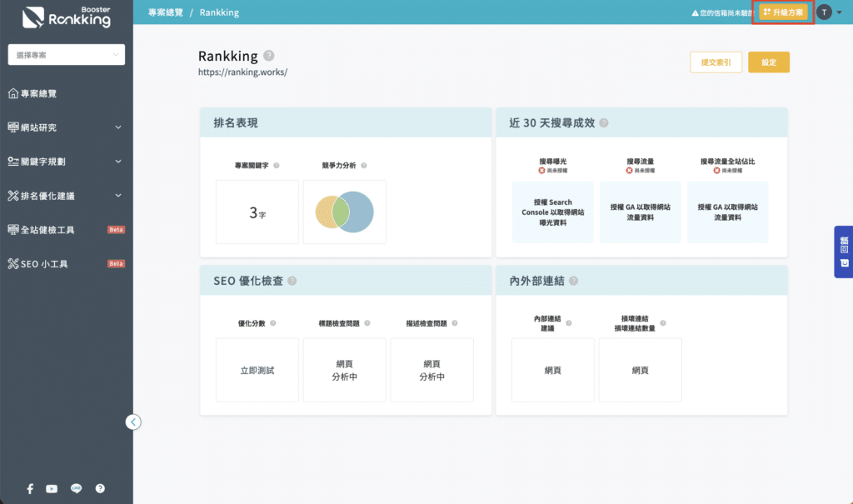Image resolution: width=853 pixels, height=504 pixels.
Task: Click the help icon next to Rankking title
Action: pos(268,56)
